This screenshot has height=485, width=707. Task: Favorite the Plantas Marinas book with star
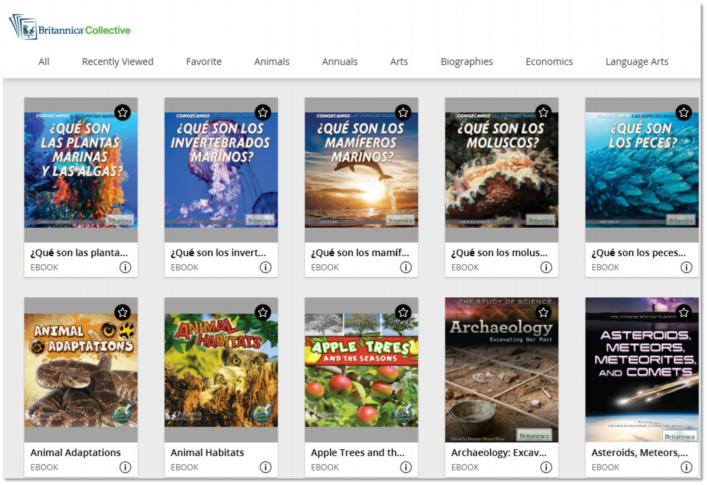coord(122,112)
